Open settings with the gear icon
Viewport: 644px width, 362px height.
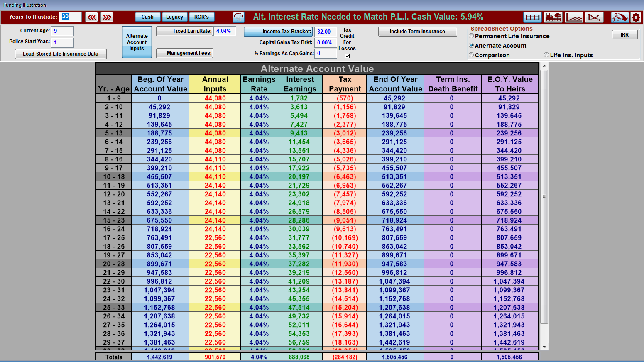coord(636,17)
